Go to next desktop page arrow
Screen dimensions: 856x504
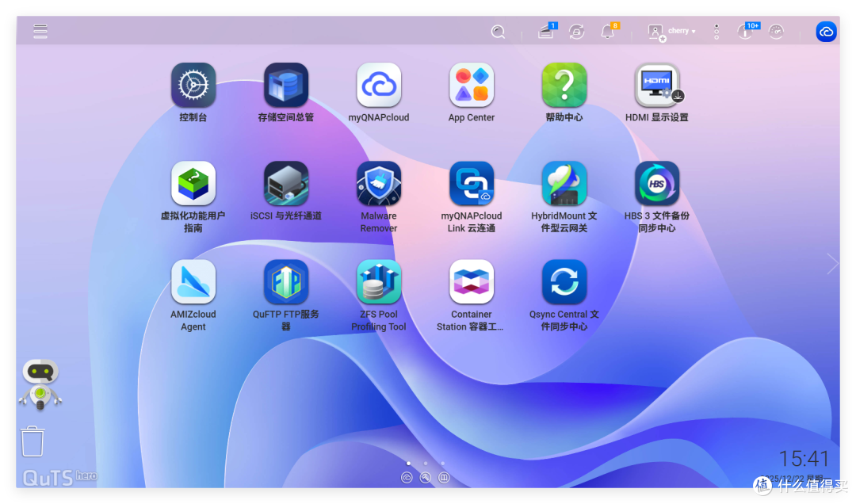coord(832,264)
